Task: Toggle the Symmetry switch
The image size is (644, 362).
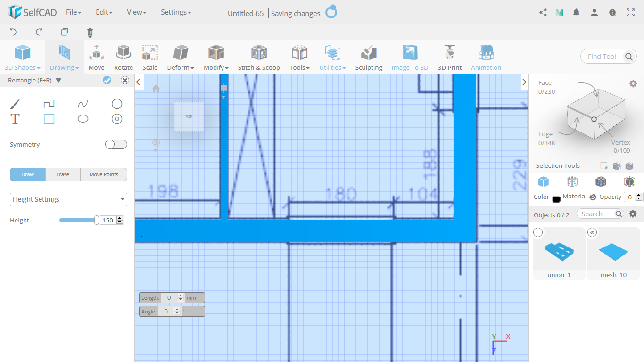Action: click(116, 144)
